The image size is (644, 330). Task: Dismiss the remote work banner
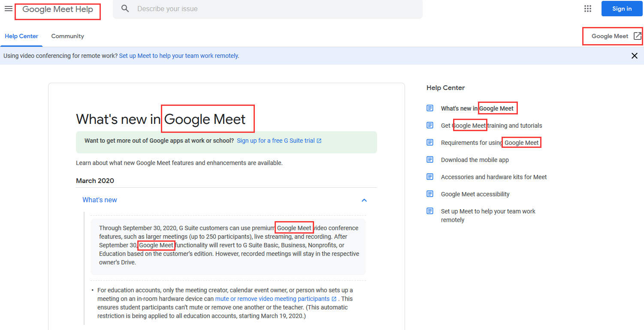635,56
